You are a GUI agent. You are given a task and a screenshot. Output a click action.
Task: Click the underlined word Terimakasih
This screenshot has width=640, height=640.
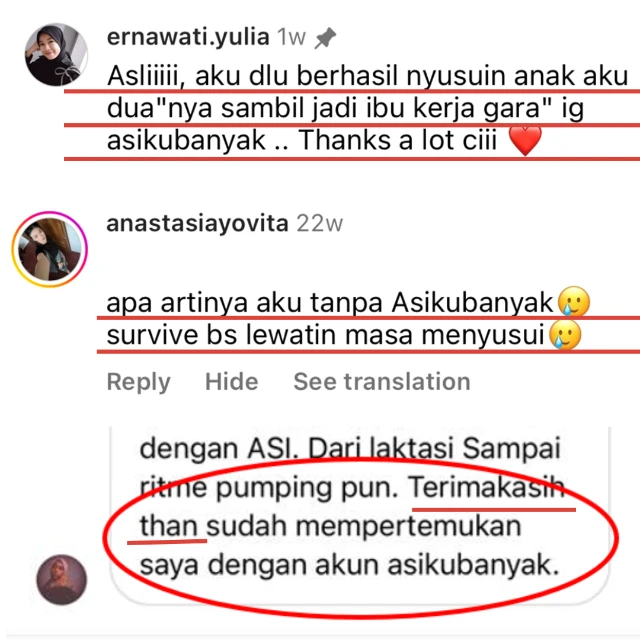point(487,487)
